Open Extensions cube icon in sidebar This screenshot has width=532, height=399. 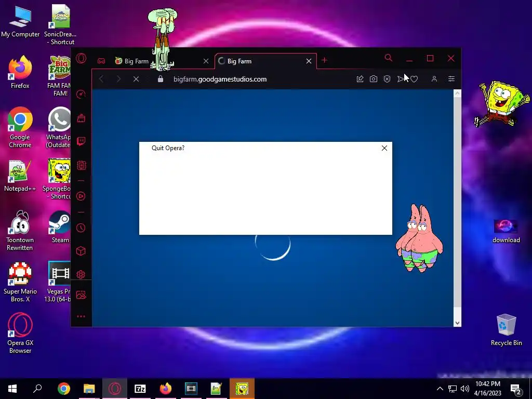click(x=81, y=251)
